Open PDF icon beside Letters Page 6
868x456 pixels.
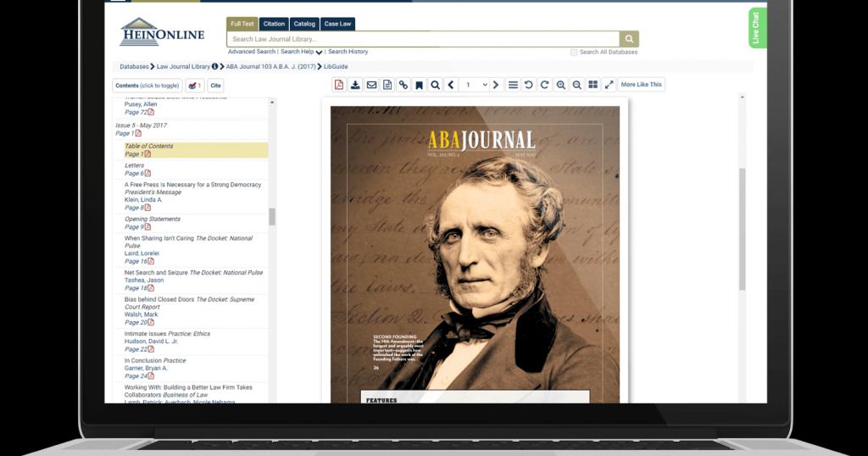(147, 173)
